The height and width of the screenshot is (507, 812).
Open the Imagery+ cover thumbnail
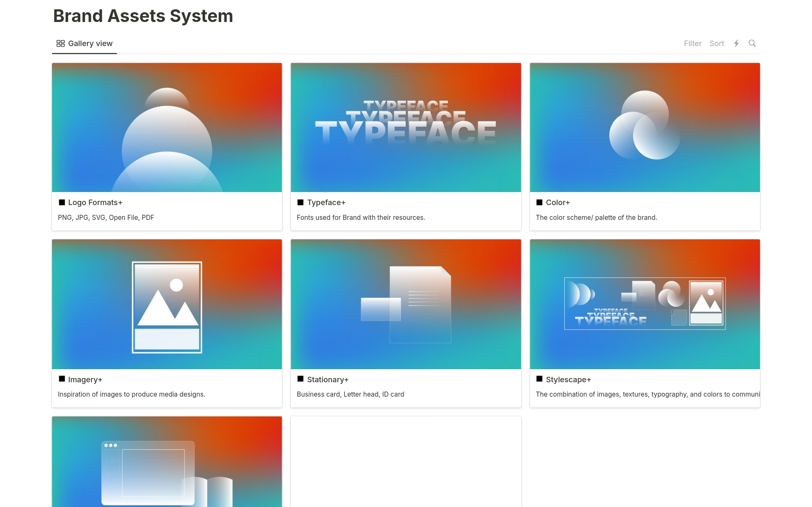pos(167,304)
